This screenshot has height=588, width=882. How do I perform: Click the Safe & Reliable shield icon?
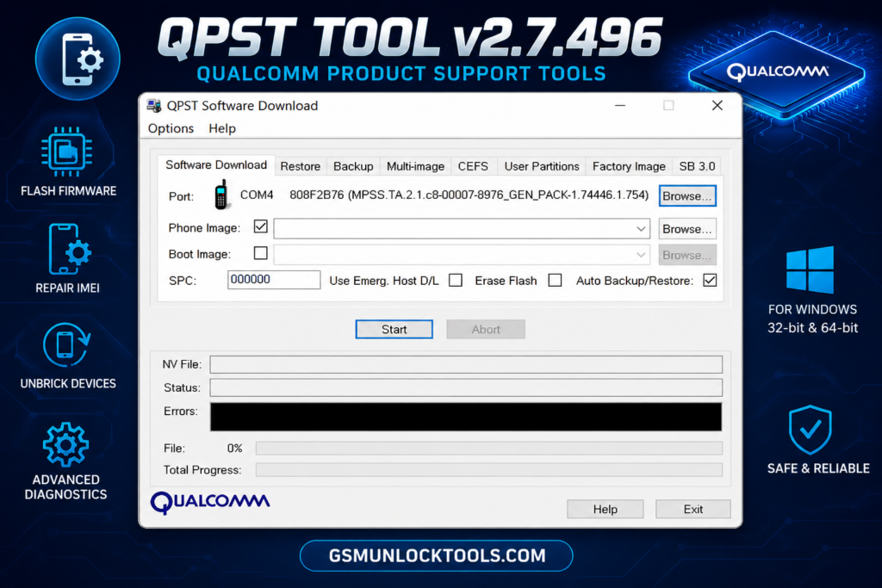pyautogui.click(x=810, y=430)
